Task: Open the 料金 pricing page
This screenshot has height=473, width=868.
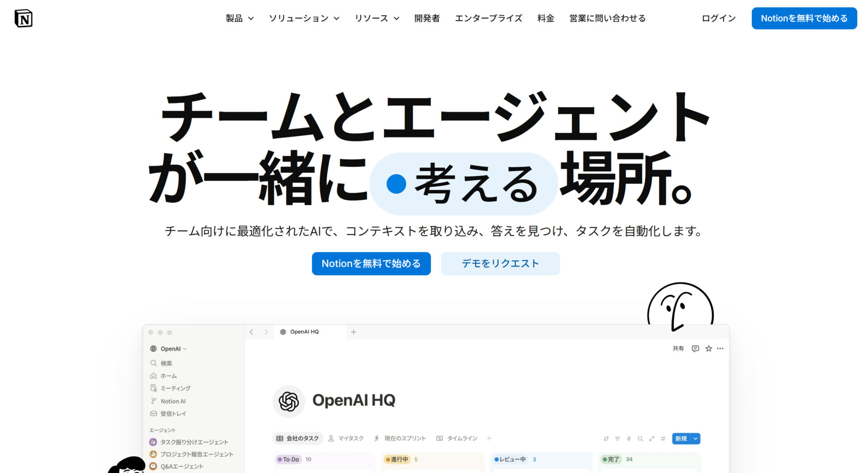Action: coord(546,19)
